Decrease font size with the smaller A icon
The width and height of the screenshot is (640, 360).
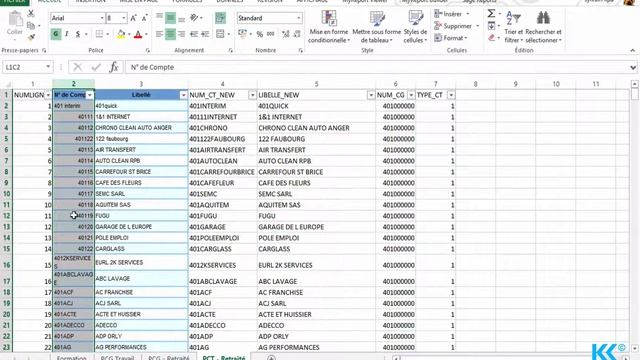(x=144, y=18)
